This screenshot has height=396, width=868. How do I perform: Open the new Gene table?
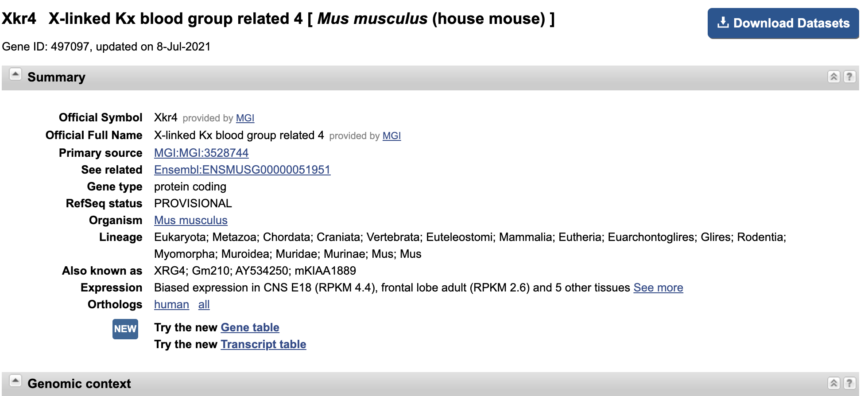click(x=250, y=327)
